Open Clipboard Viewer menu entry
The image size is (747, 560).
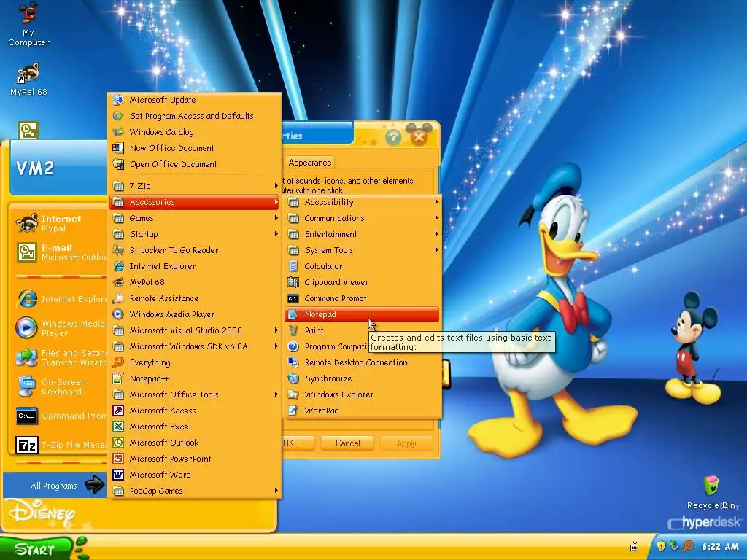coord(362,282)
